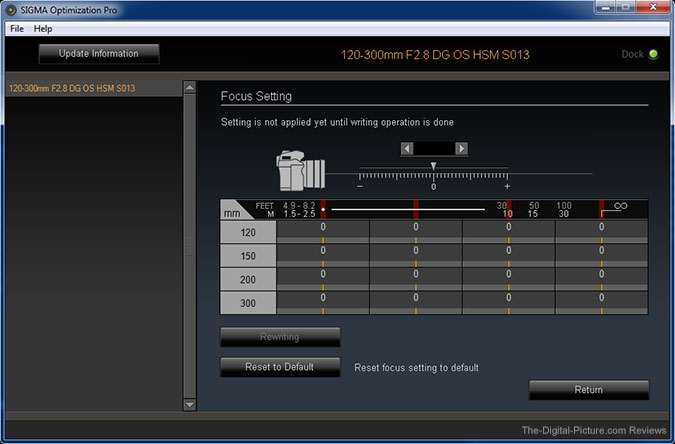Screen dimensions: 675x444
Task: Click the infinity symbol in distance header
Action: point(620,206)
